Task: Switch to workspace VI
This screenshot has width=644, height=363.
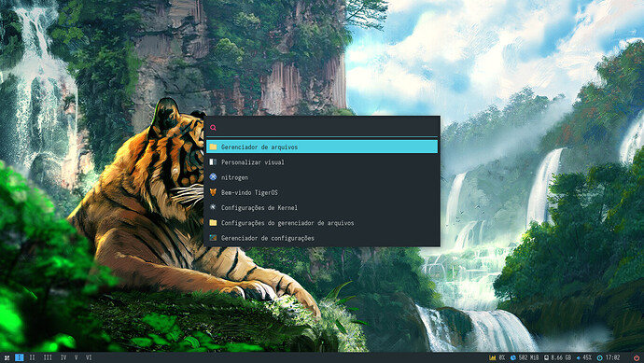Action: pyautogui.click(x=89, y=357)
